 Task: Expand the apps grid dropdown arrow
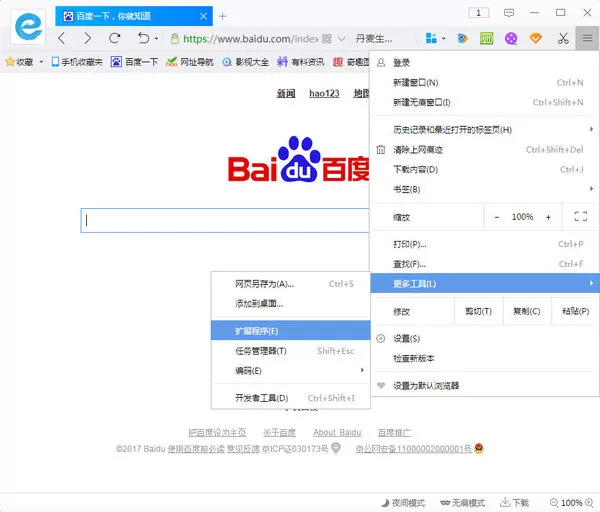pos(443,39)
